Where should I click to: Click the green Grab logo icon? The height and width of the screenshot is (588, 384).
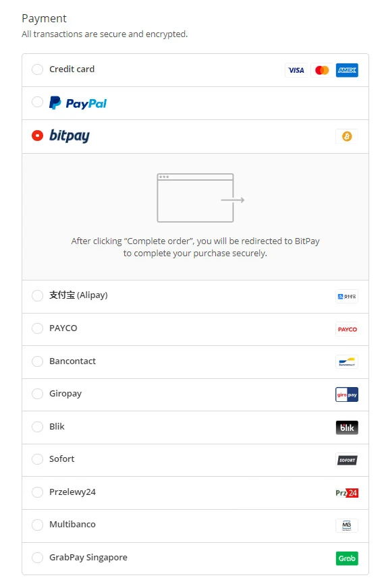tap(347, 558)
